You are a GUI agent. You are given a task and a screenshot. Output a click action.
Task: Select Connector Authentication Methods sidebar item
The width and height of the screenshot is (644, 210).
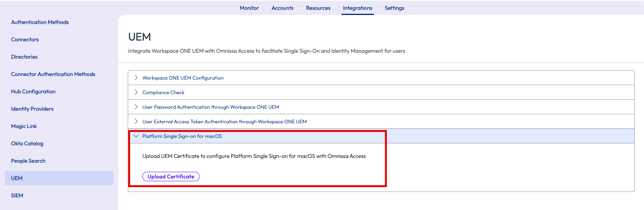[53, 74]
